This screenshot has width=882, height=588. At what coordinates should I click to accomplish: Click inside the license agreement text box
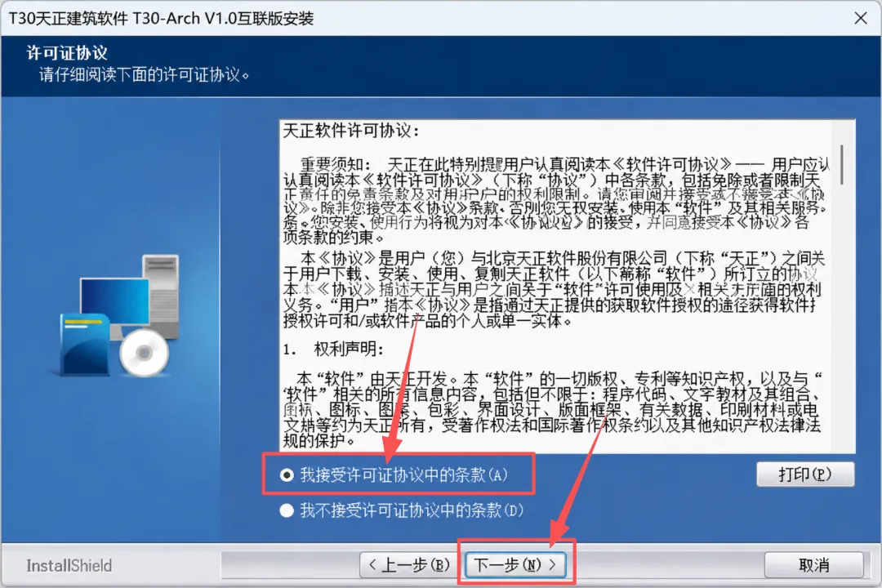(x=568, y=287)
